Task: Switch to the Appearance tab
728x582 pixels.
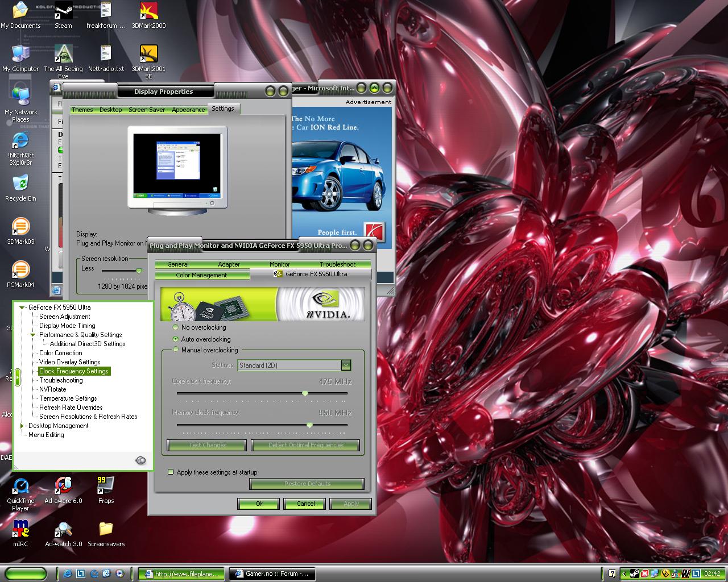Action: [188, 110]
